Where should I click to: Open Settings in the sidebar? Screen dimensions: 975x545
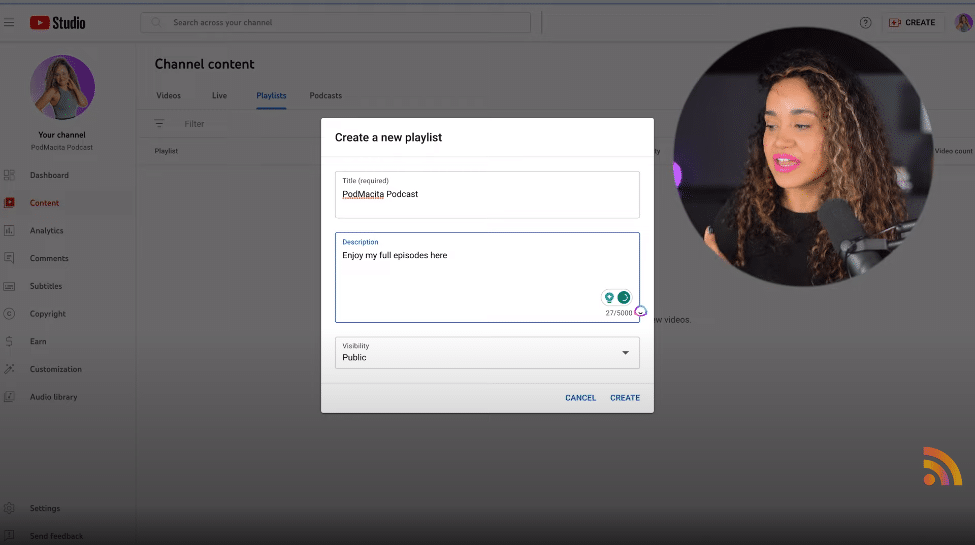pos(45,508)
